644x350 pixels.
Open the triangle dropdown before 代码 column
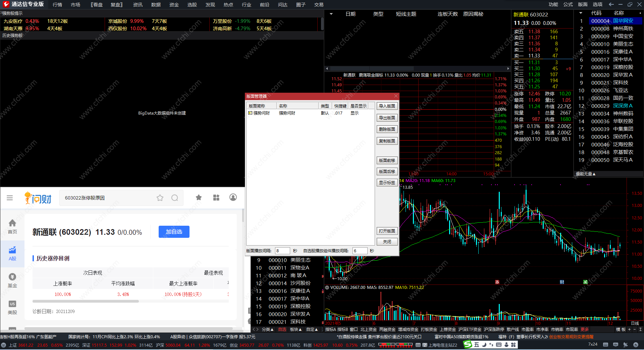pos(581,13)
